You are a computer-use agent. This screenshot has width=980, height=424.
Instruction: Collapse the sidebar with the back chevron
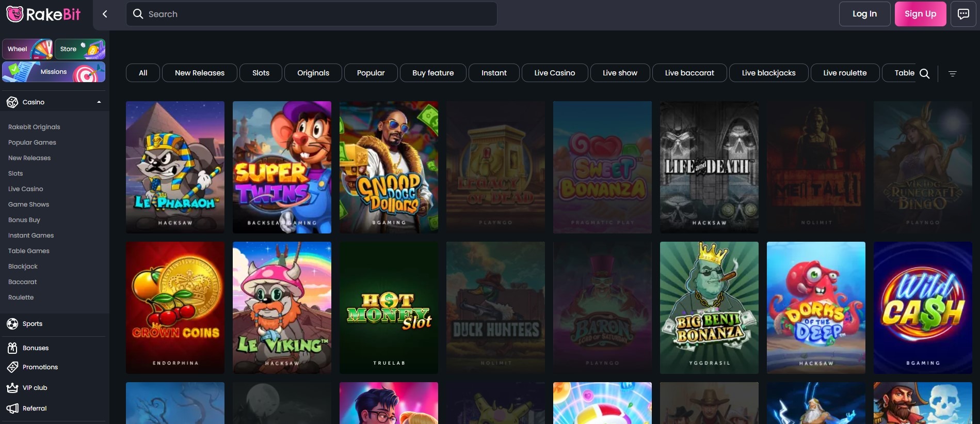click(105, 14)
